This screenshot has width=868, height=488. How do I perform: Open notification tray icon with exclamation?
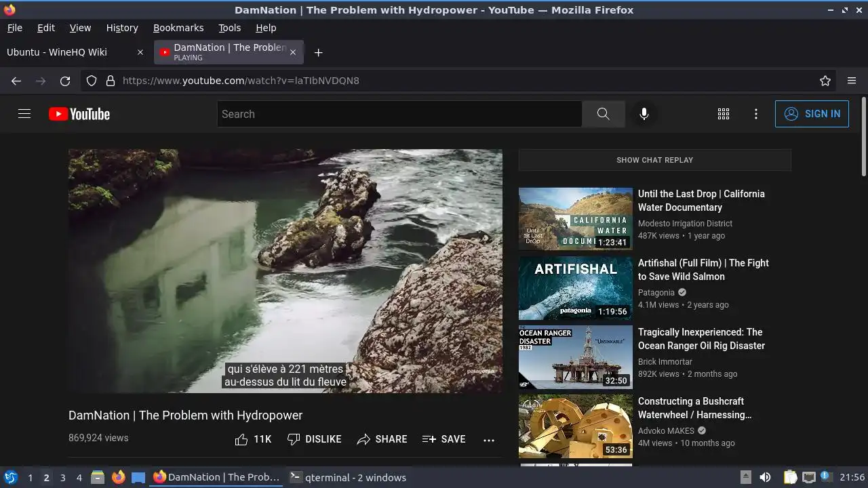tap(826, 476)
